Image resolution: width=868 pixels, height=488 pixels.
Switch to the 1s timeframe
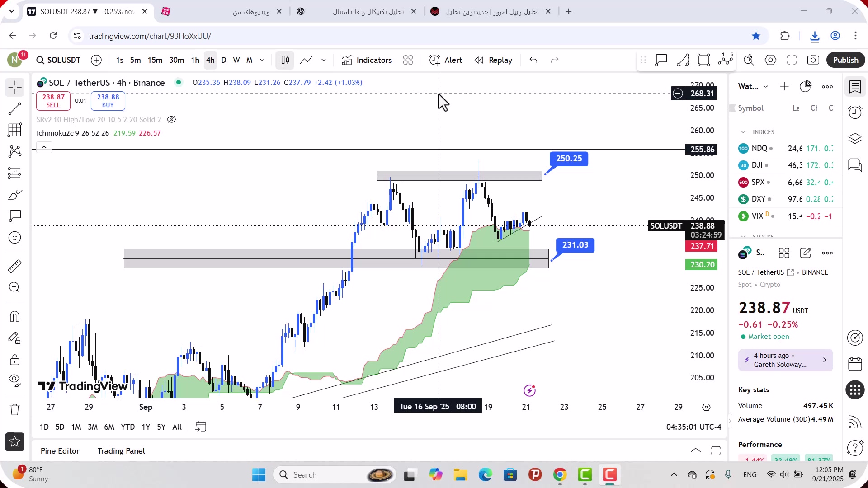click(x=119, y=60)
